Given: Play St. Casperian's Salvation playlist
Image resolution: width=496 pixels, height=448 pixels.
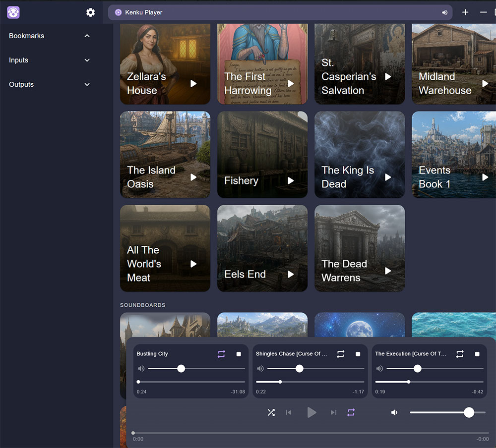Looking at the screenshot, I should point(388,76).
